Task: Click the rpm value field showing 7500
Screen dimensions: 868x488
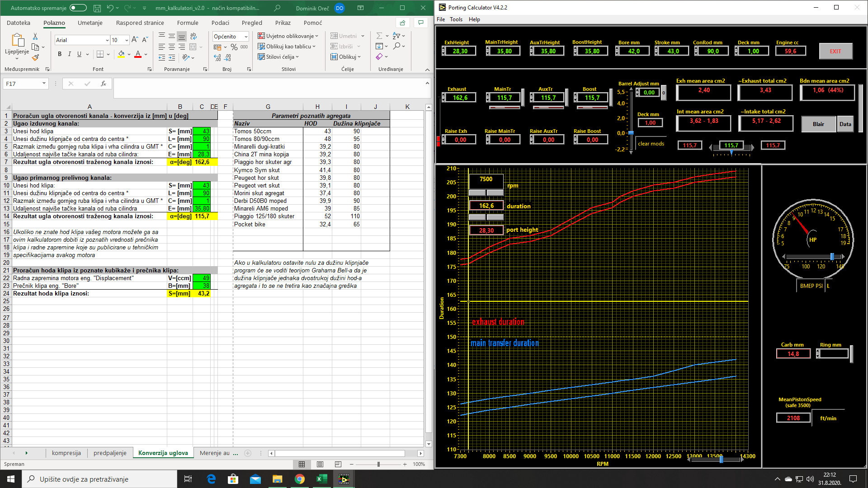Action: pos(486,179)
